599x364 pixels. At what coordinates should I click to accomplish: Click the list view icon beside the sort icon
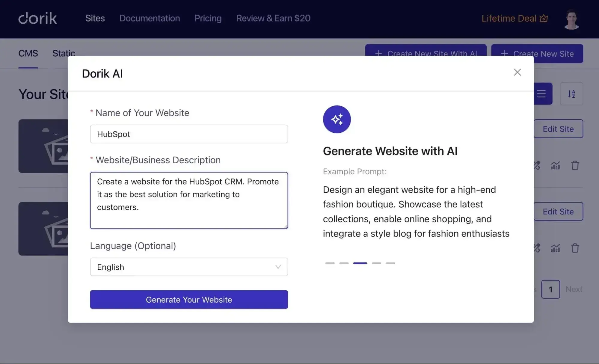(x=541, y=94)
